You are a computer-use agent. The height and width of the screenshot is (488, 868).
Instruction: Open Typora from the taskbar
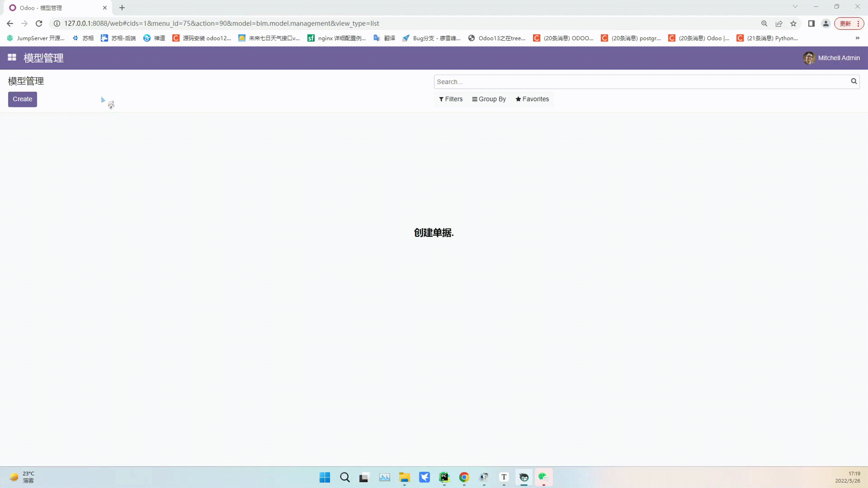coord(504,477)
